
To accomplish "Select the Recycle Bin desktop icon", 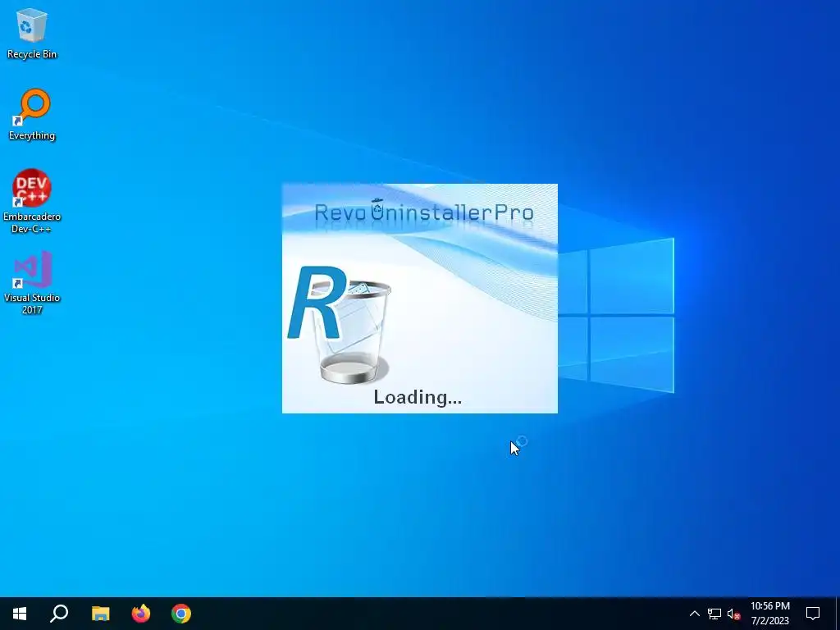I will (x=32, y=33).
